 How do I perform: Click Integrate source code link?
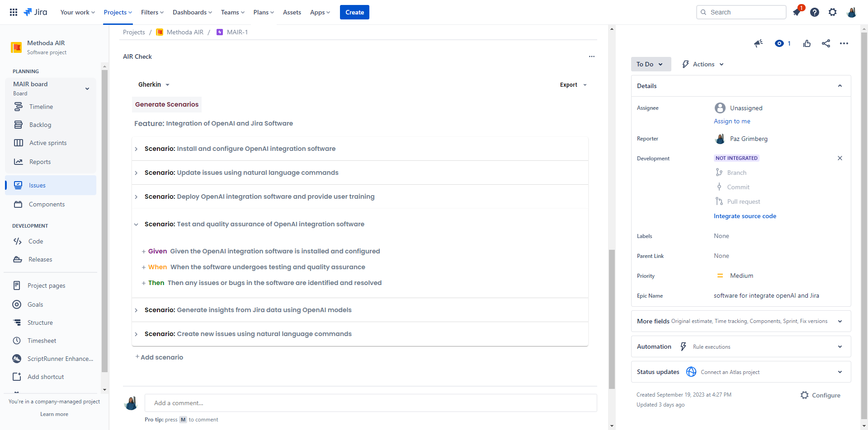click(745, 216)
